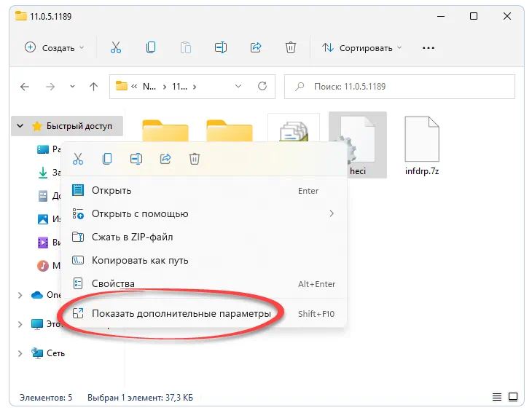
Task: Click the documents sidebar item
Action: (43, 196)
